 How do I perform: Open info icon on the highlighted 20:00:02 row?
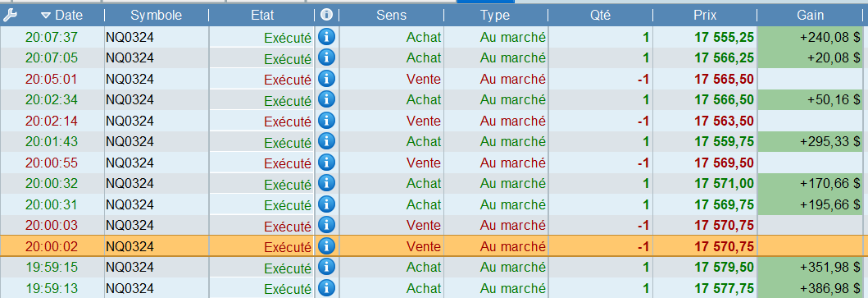[x=327, y=246]
